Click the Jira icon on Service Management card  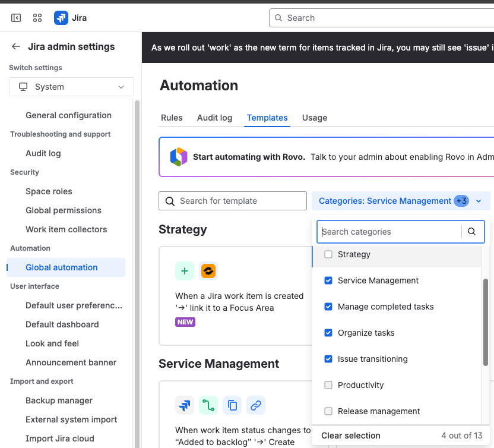[185, 405]
